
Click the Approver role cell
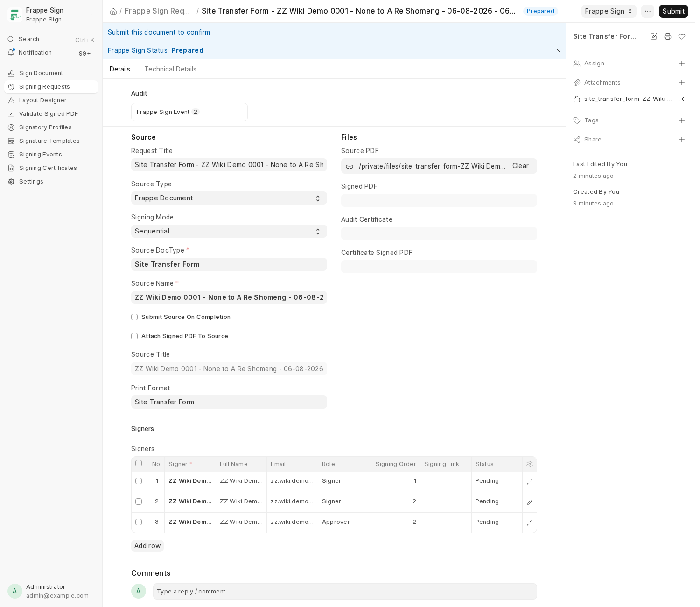coord(343,522)
